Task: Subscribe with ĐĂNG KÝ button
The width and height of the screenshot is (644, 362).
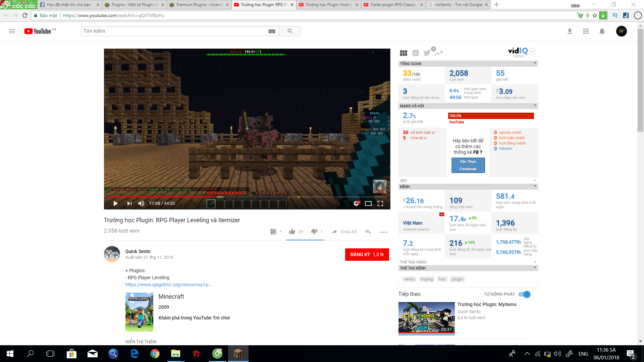Action: click(x=367, y=254)
